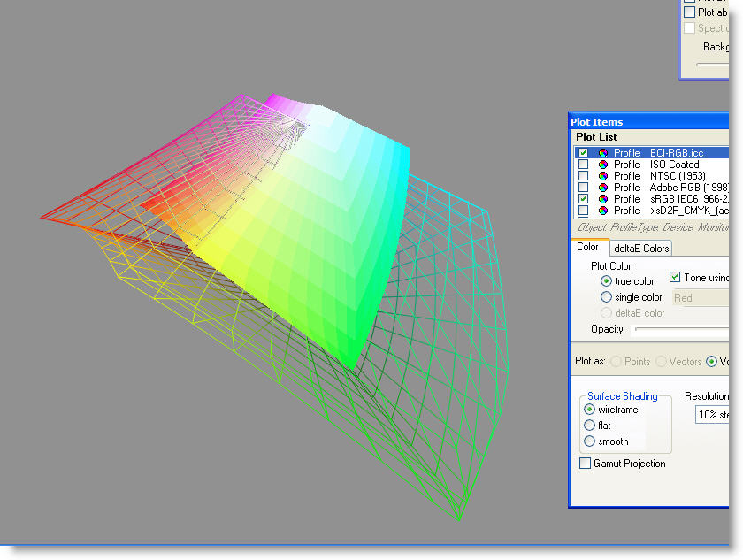Open the Resolution 10% steps dropdown

[712, 414]
